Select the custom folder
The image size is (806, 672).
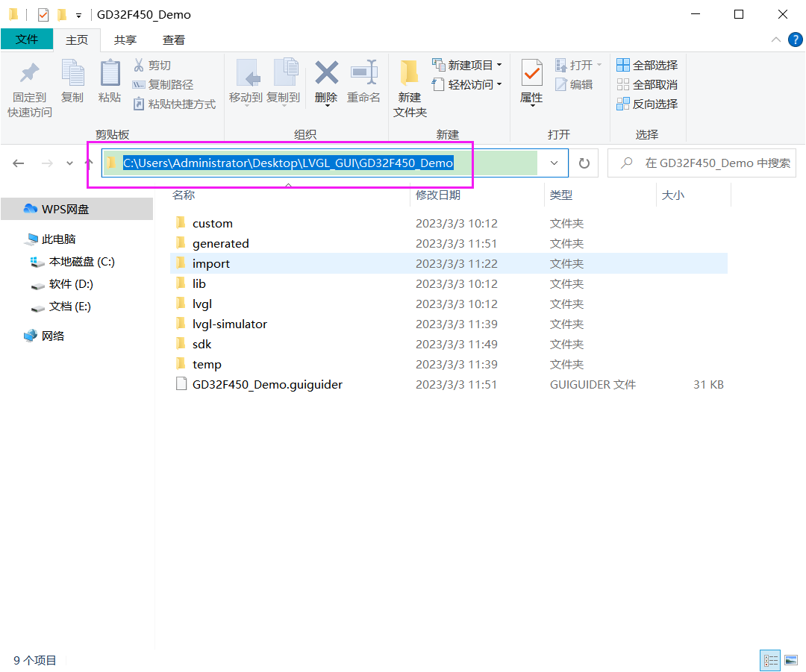449,224
